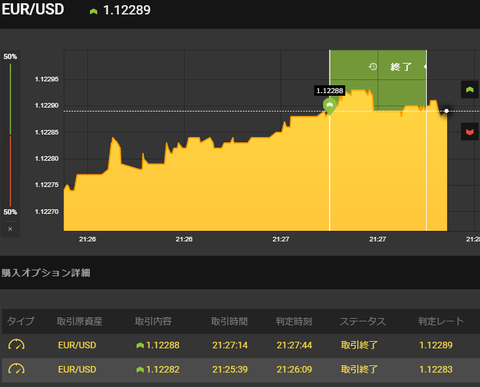
Task: Sort by the 取引時間 column header
Action: 229,321
